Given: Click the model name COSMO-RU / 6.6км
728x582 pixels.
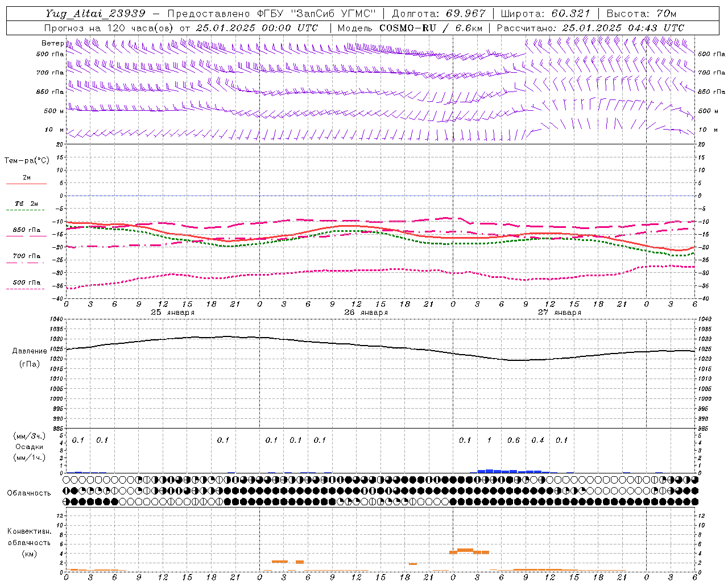Looking at the screenshot, I should click(x=431, y=28).
